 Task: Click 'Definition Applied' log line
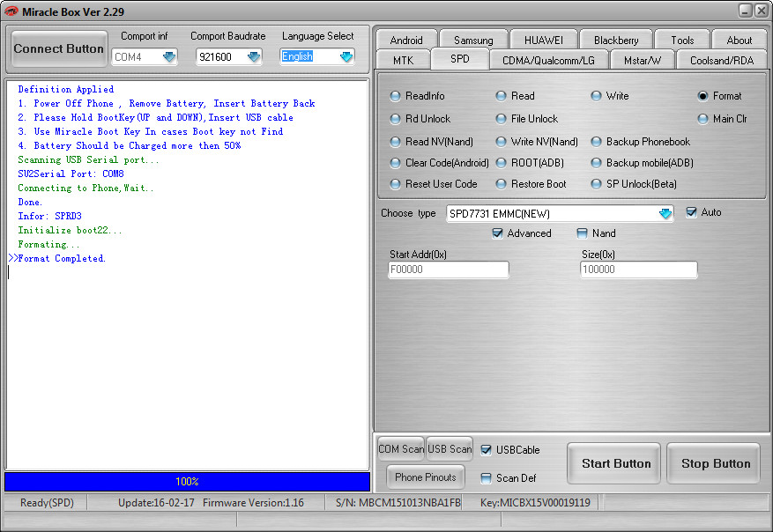coord(65,89)
